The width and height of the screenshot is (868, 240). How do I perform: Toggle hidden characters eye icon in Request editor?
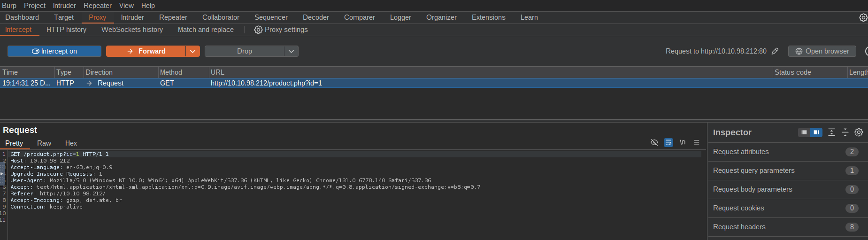coord(654,142)
